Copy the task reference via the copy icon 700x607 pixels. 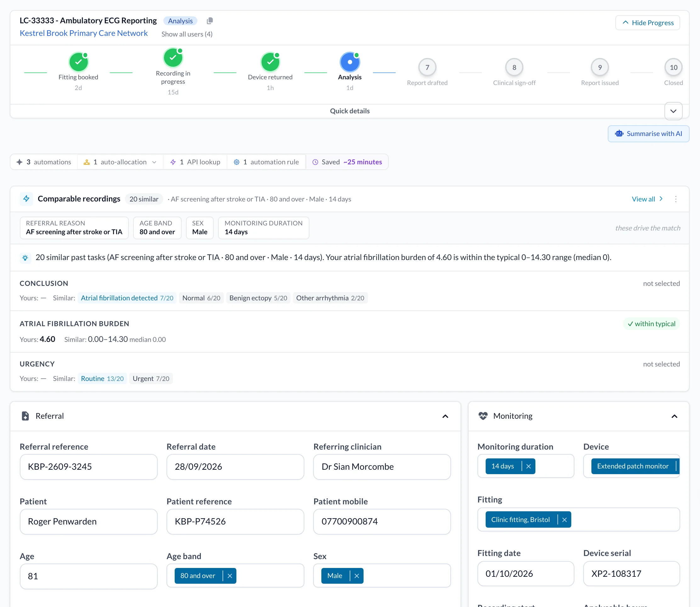coord(210,21)
